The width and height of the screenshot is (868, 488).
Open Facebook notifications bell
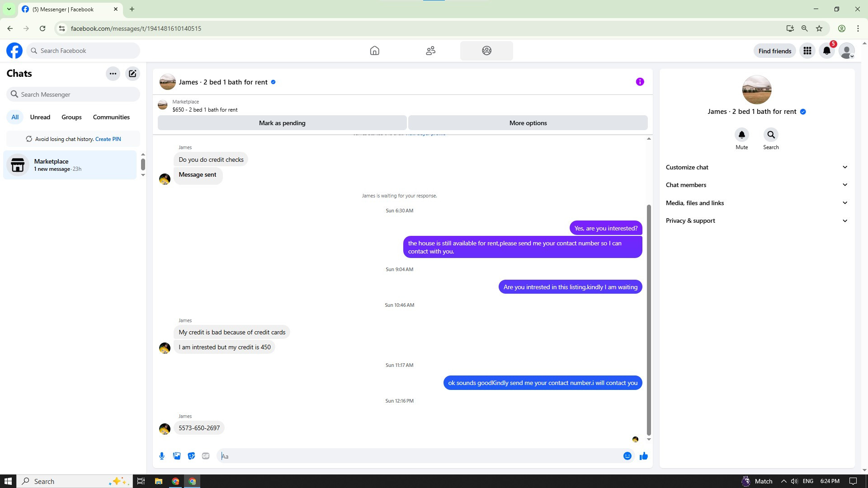(x=827, y=51)
